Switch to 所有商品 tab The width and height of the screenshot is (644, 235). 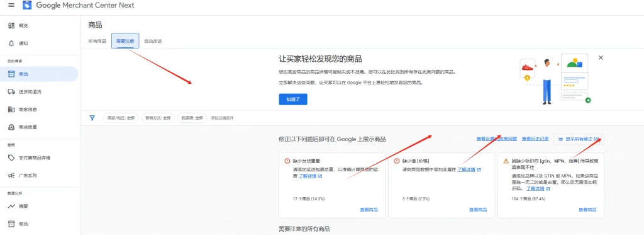(97, 41)
